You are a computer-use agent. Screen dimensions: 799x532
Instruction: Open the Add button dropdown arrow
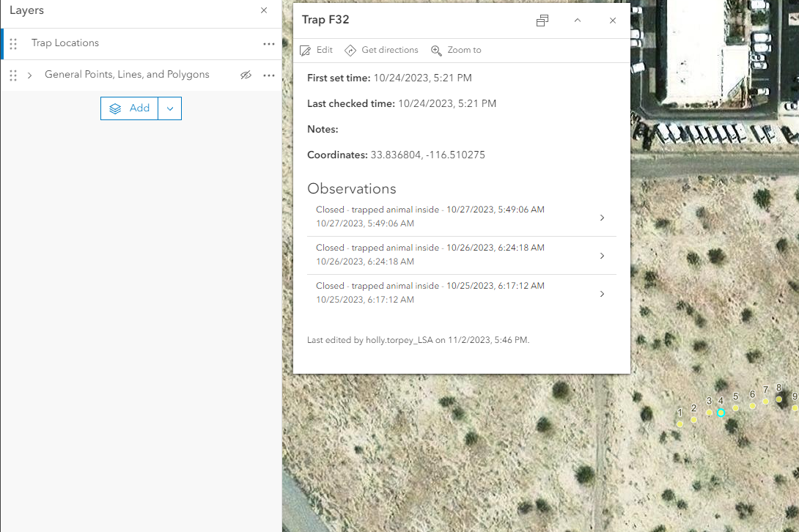click(x=170, y=108)
